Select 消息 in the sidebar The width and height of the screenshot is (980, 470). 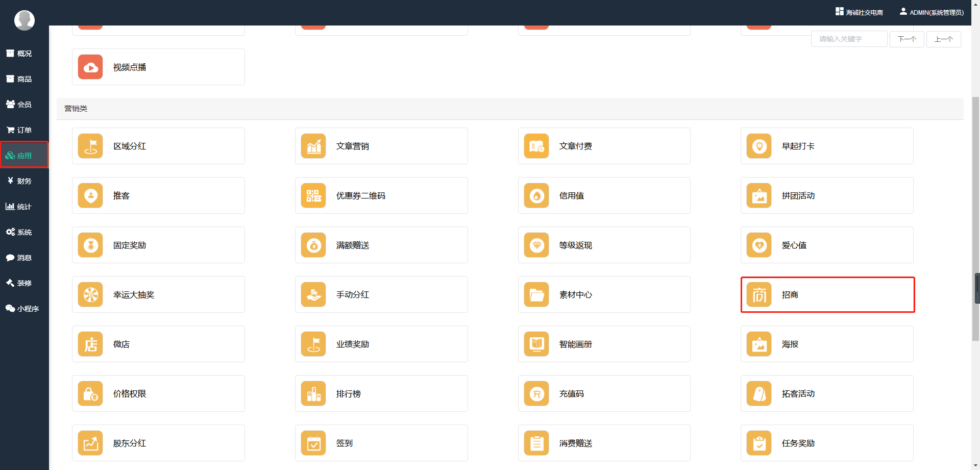[x=24, y=258]
